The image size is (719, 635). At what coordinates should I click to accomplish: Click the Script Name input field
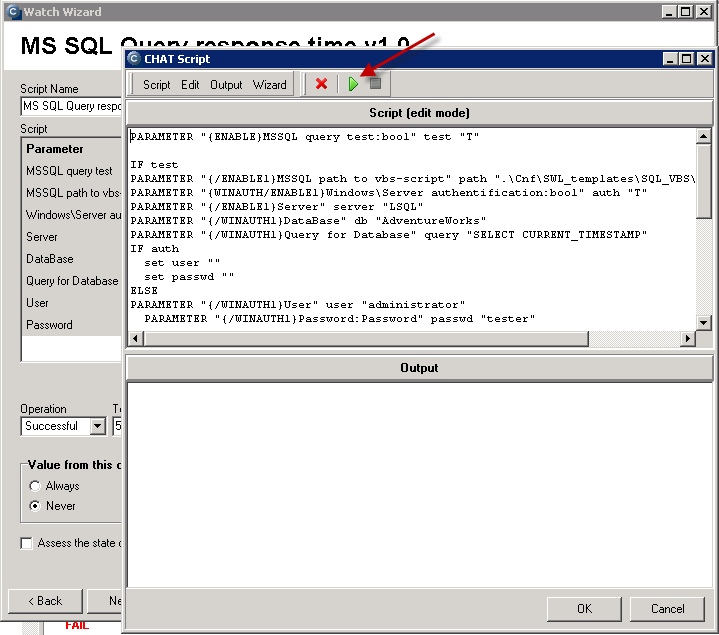pos(71,106)
